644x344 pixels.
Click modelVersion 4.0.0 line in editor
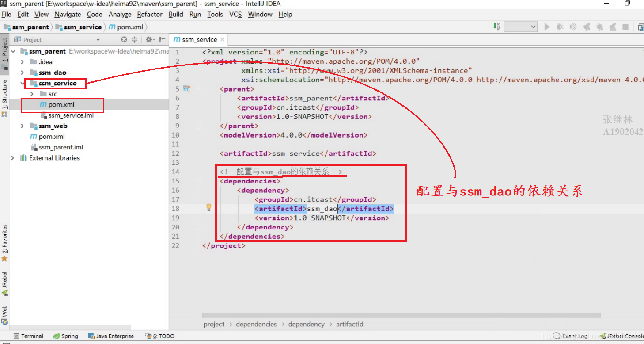tap(293, 135)
